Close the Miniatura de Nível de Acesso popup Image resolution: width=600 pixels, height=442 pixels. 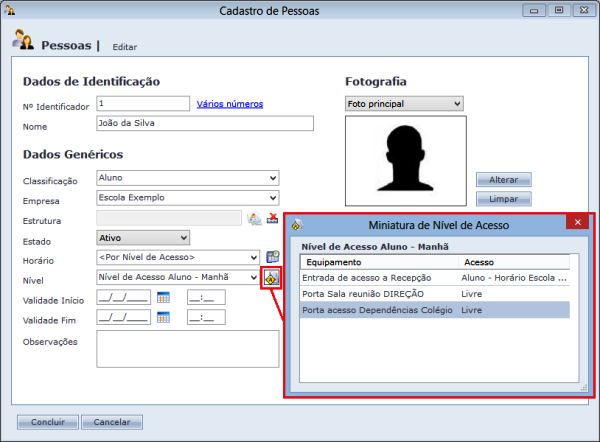tap(575, 225)
